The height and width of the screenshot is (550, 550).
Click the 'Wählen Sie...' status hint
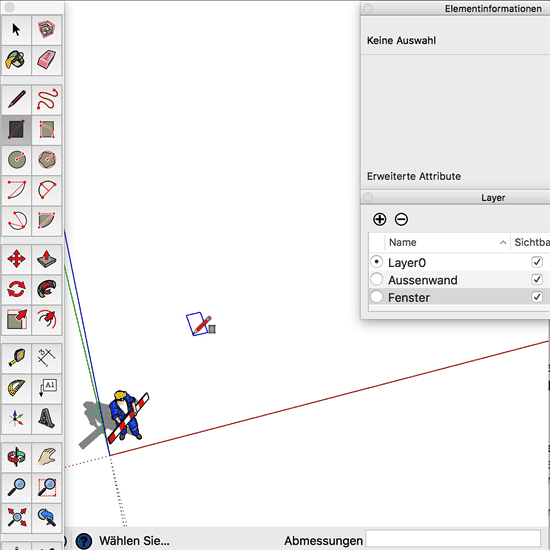click(x=134, y=541)
